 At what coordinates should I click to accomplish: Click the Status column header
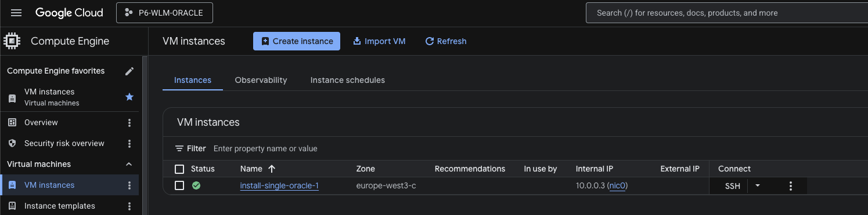(x=203, y=169)
